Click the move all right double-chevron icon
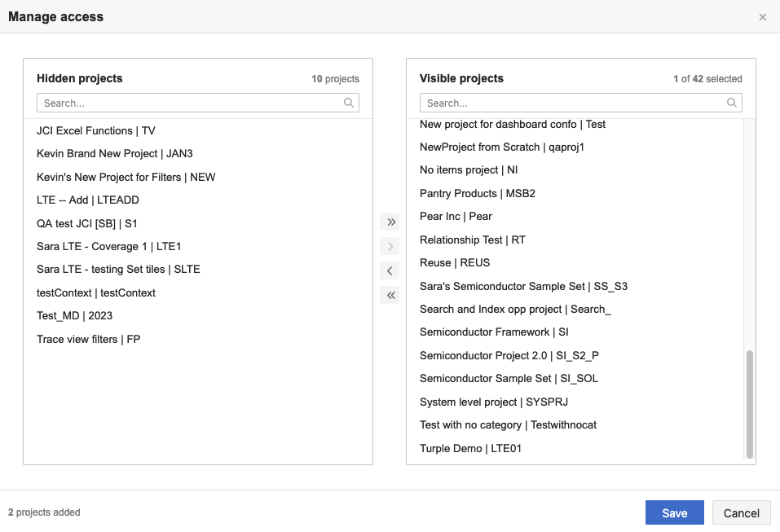 pyautogui.click(x=390, y=222)
